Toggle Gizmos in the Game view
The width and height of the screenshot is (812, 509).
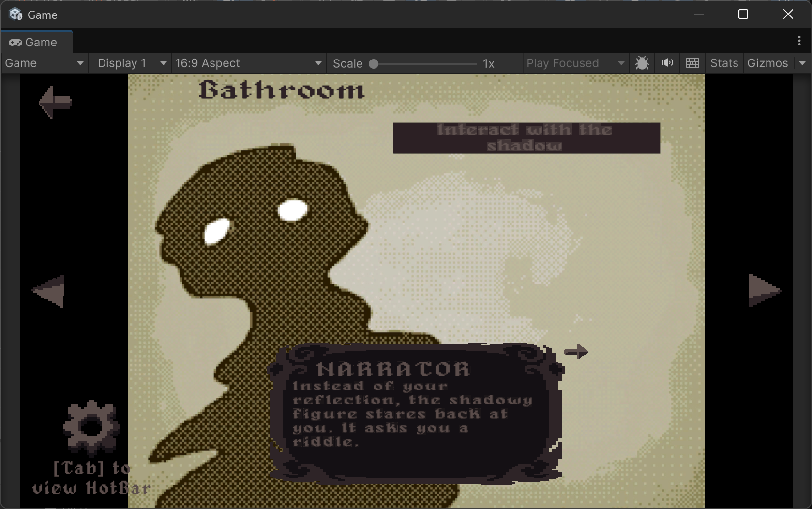pos(767,63)
